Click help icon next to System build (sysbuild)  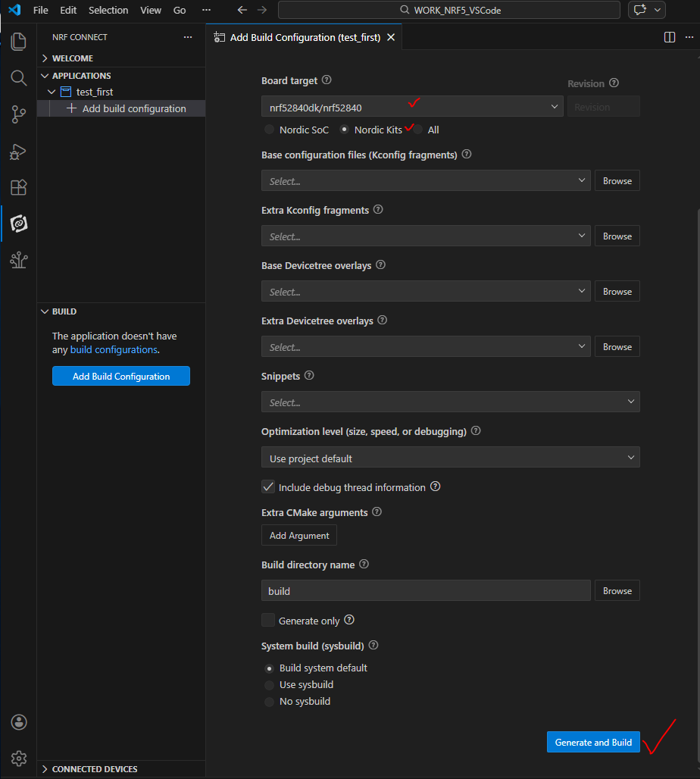pos(373,645)
